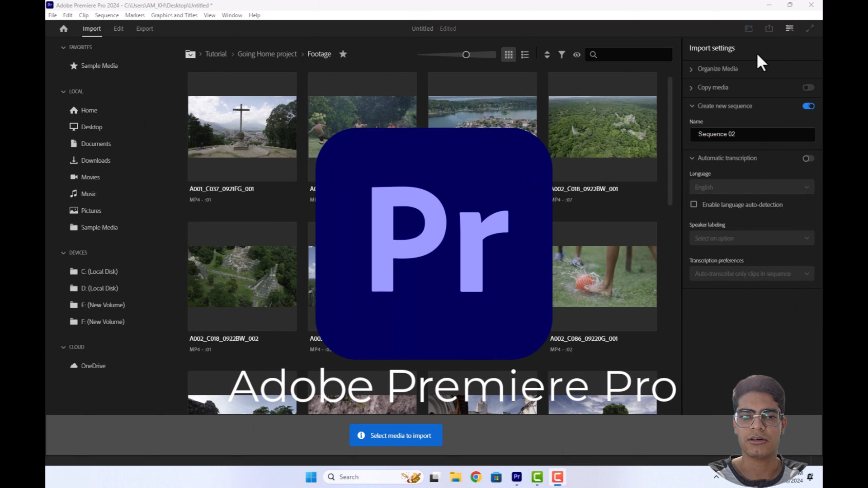868x488 pixels.
Task: Open the Windows Start menu
Action: [311, 477]
